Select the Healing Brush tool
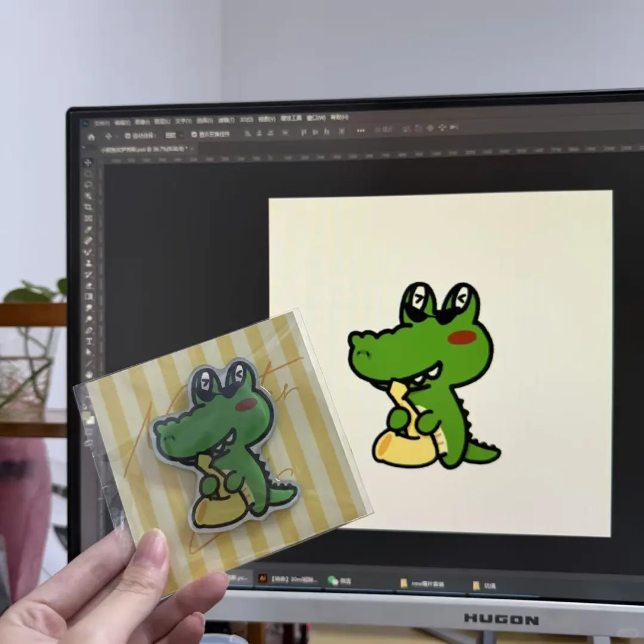Screen dimensions: 644x644 click(89, 241)
